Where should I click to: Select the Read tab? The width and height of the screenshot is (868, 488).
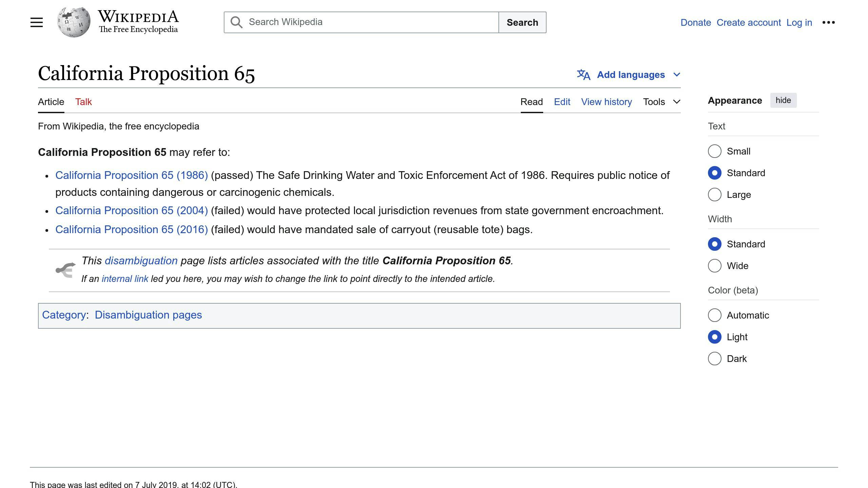coord(532,102)
